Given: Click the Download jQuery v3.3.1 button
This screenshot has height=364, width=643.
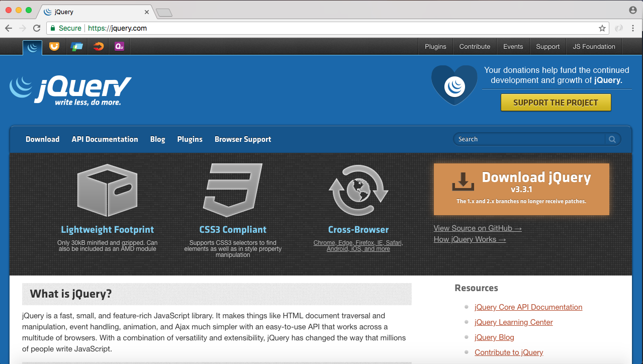Looking at the screenshot, I should pos(521,189).
